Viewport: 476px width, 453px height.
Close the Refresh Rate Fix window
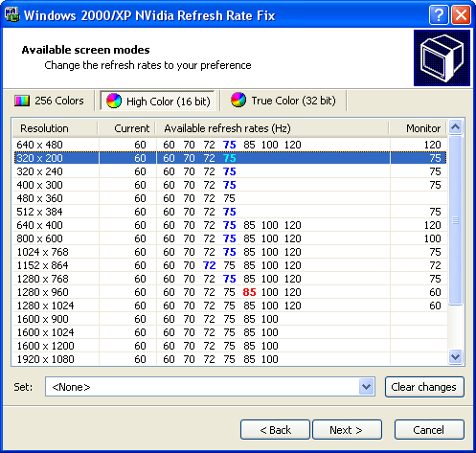461,14
